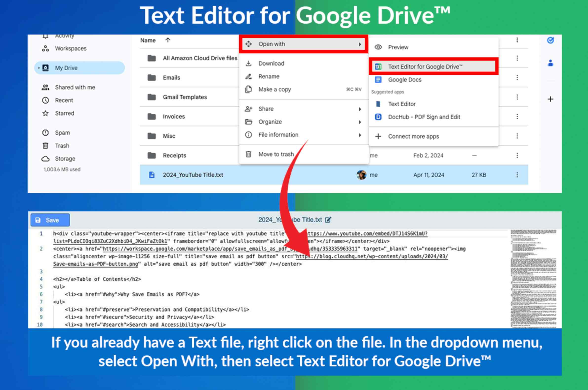
Task: Choose Move to trash
Action: coord(303,154)
